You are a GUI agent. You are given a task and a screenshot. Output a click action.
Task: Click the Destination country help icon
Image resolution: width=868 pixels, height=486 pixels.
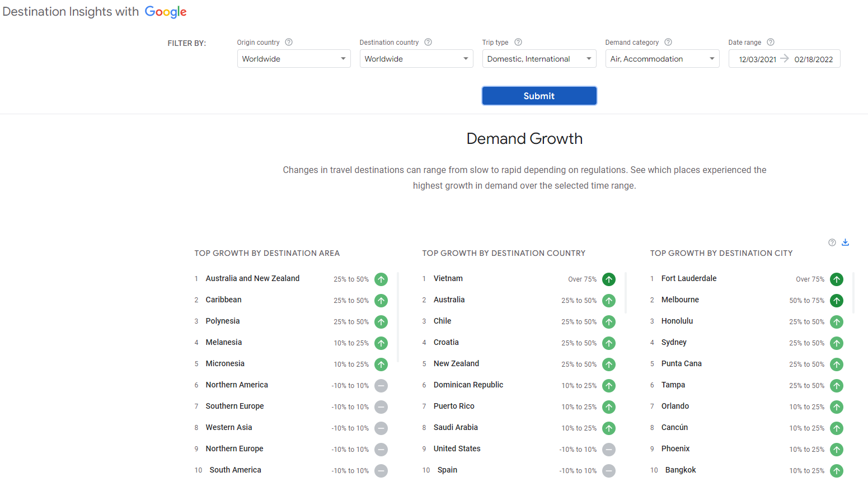click(428, 42)
